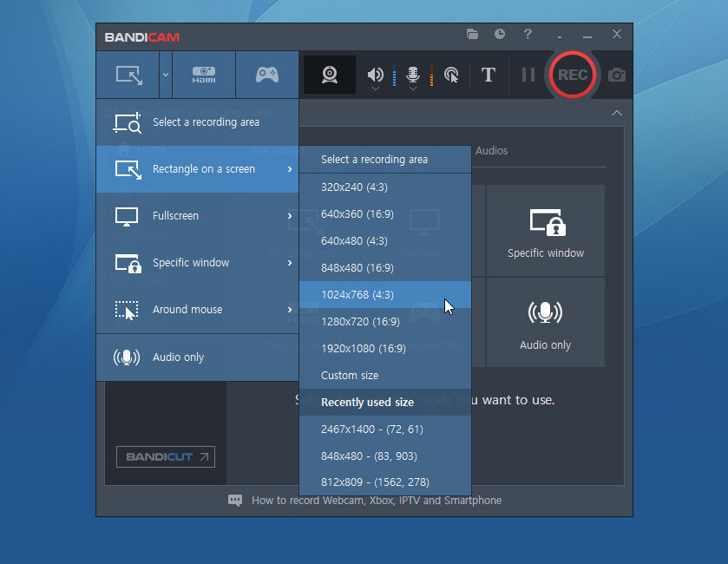Switch to HDMI device recording mode

click(x=204, y=75)
